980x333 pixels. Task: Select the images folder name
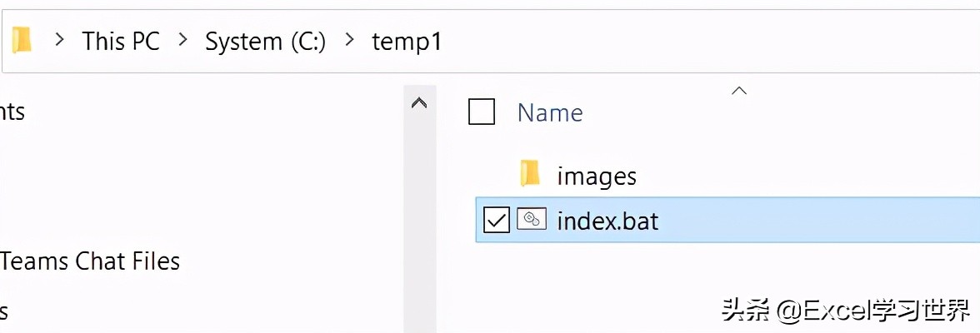tap(597, 176)
